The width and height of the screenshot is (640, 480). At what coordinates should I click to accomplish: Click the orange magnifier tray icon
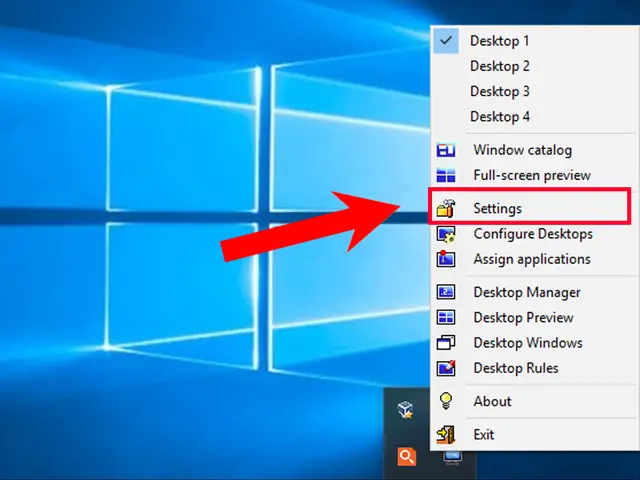(407, 456)
